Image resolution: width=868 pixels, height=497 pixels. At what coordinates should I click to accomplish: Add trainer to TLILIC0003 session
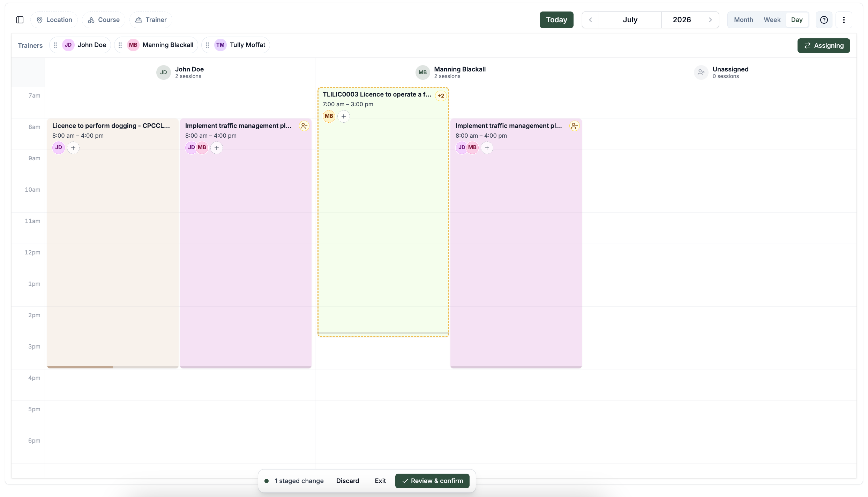pos(344,116)
